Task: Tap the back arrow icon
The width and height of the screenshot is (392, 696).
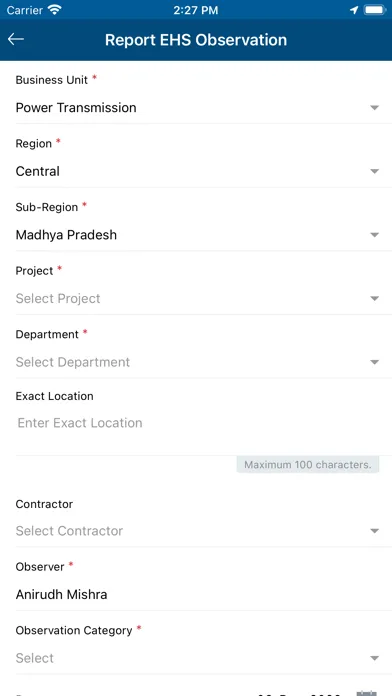Action: 16,40
